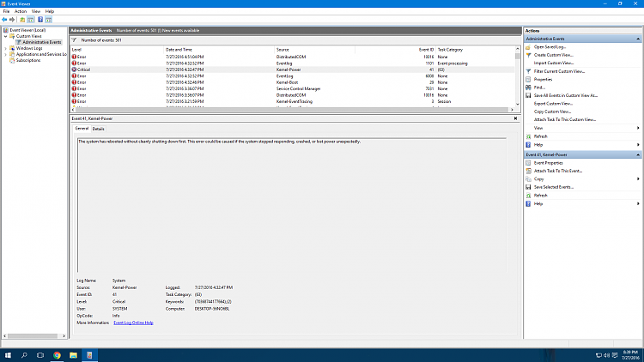This screenshot has width=644, height=362.
Task: Open the Help menu
Action: pyautogui.click(x=50, y=11)
